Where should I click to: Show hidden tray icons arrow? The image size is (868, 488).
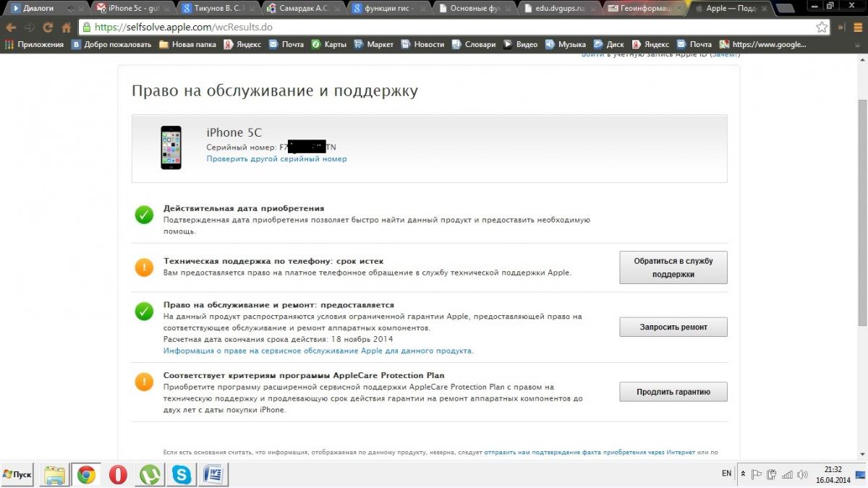click(x=744, y=474)
